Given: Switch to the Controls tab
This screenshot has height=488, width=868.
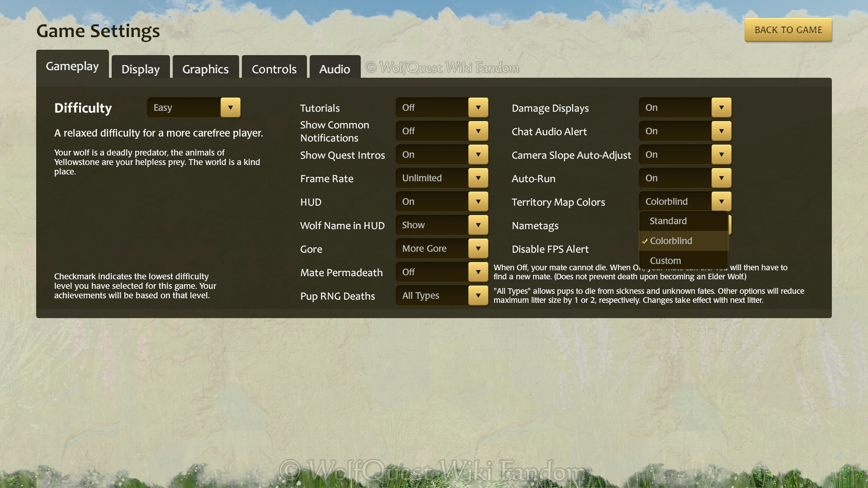Looking at the screenshot, I should tap(274, 69).
